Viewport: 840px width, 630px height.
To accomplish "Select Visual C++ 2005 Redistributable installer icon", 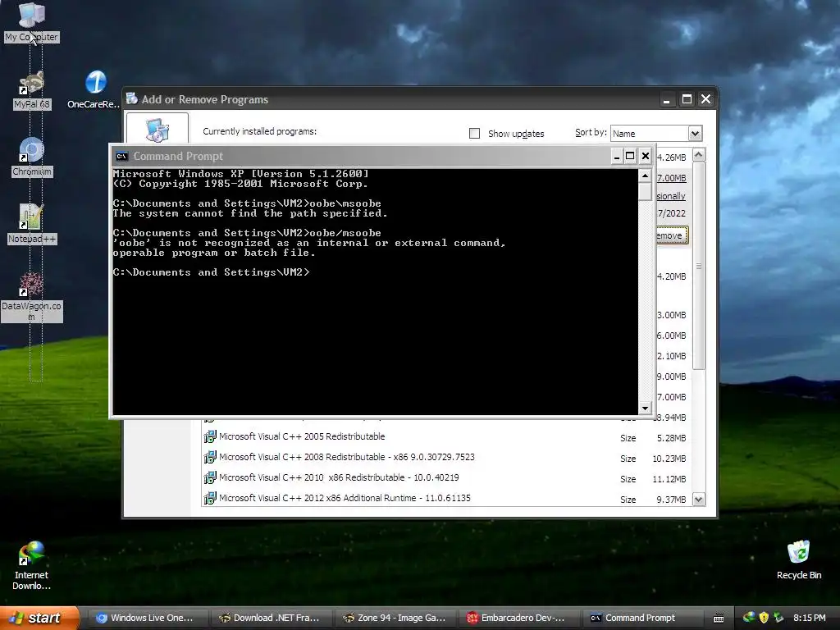I will 210,436.
